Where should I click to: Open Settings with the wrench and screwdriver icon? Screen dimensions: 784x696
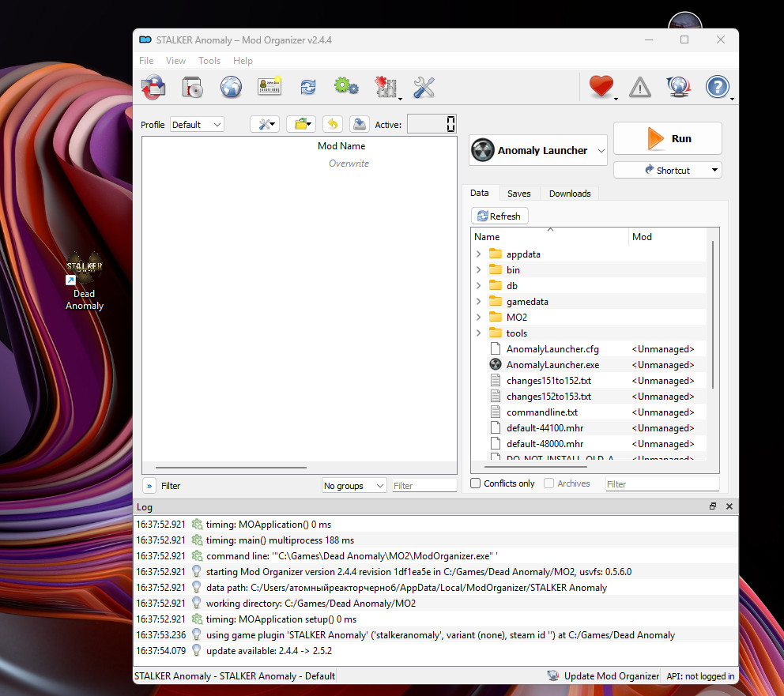point(424,87)
